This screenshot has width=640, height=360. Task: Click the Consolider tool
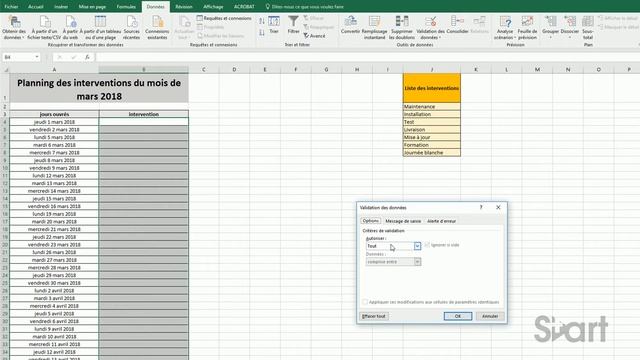[457, 25]
